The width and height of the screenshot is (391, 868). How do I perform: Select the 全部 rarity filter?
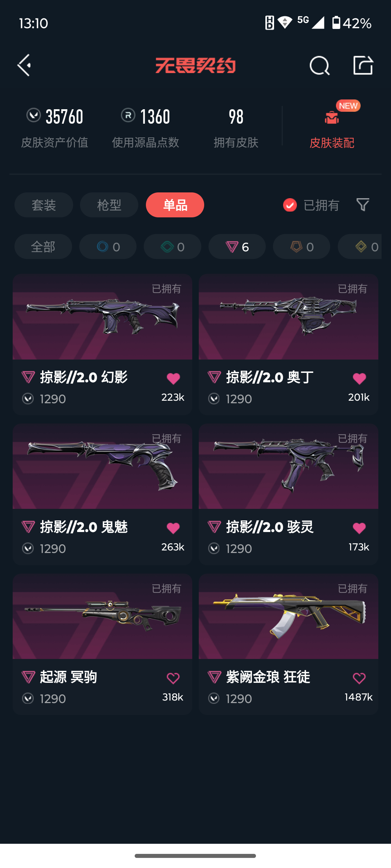[x=43, y=247]
